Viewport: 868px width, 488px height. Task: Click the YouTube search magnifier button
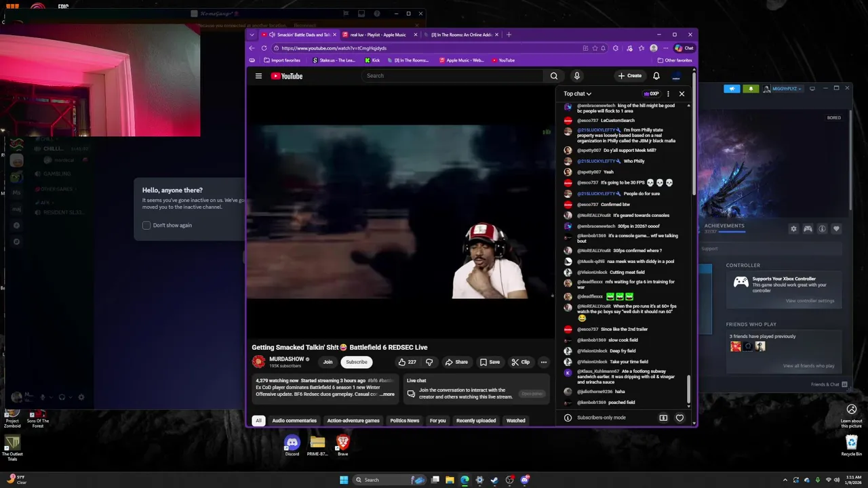554,76
